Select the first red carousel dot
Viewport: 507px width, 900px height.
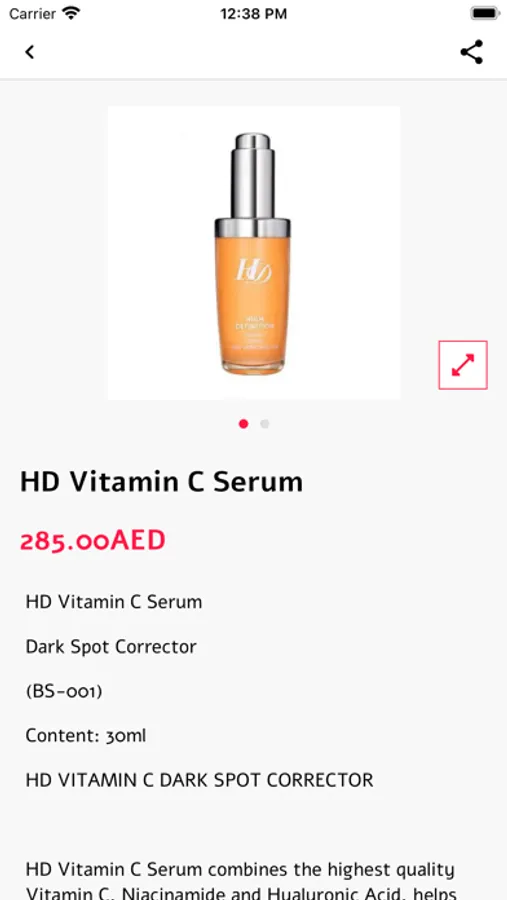point(243,424)
